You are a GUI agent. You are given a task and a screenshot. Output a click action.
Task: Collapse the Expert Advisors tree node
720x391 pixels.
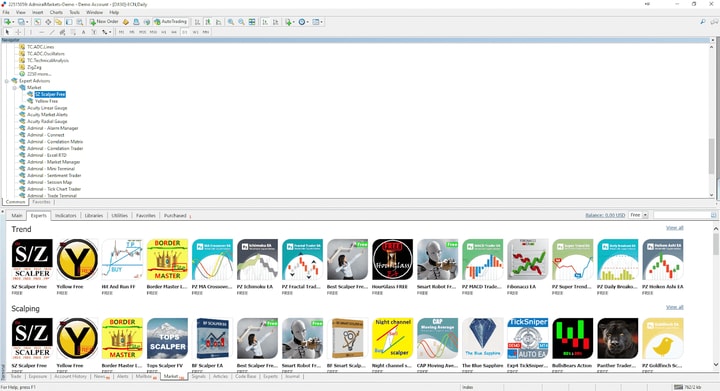pos(7,81)
